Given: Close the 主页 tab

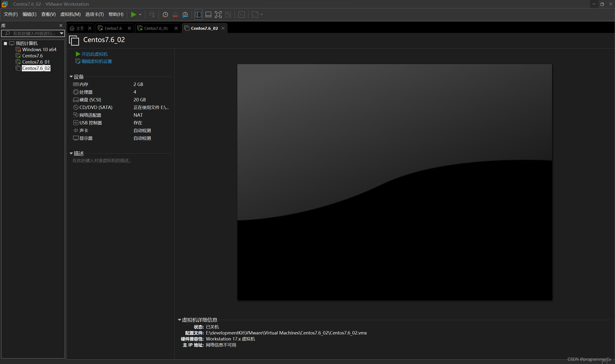Looking at the screenshot, I should pos(90,28).
